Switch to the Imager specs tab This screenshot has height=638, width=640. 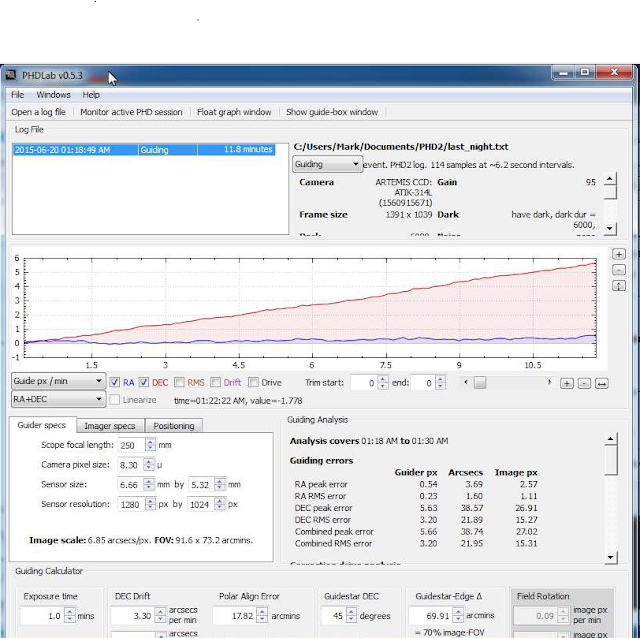point(110,426)
